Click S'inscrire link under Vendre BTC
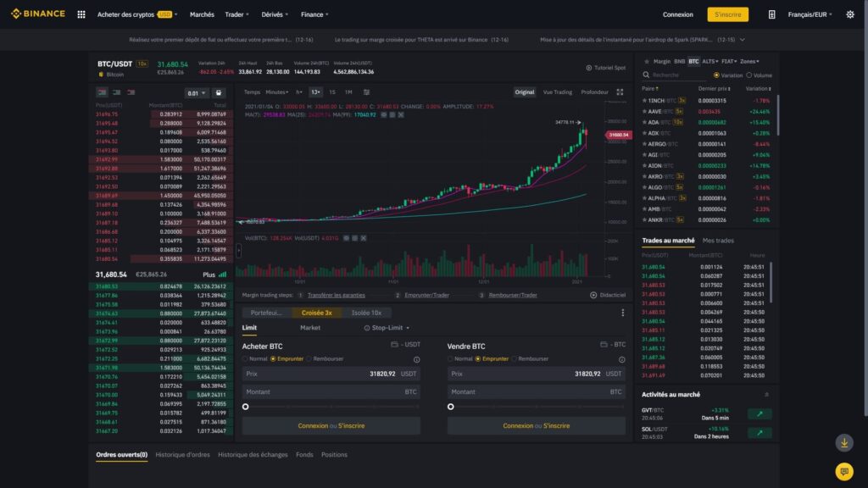Viewport: 868px width, 488px height. [556, 425]
